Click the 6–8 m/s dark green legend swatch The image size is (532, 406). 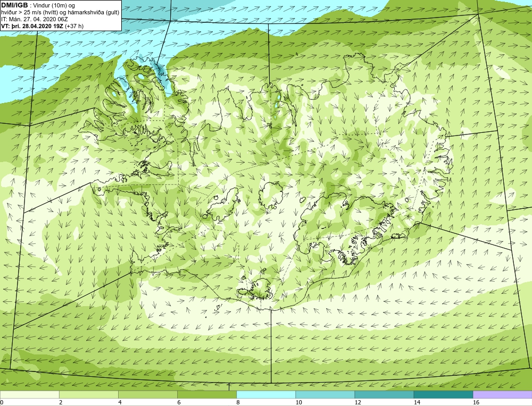(206, 394)
